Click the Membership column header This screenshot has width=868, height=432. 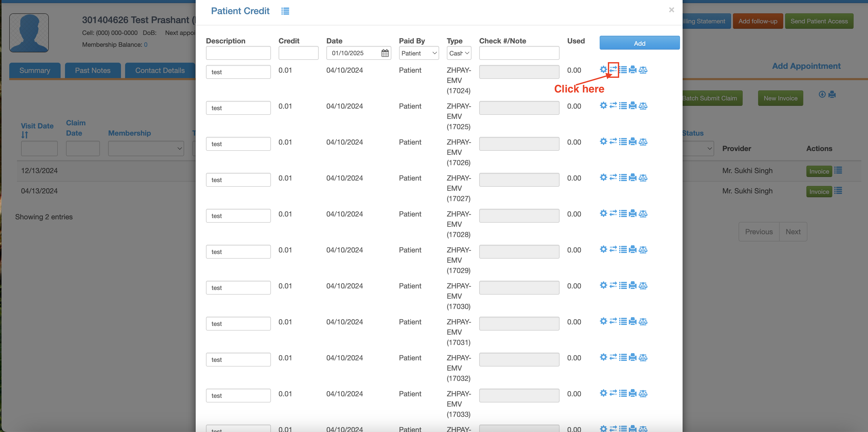(129, 133)
